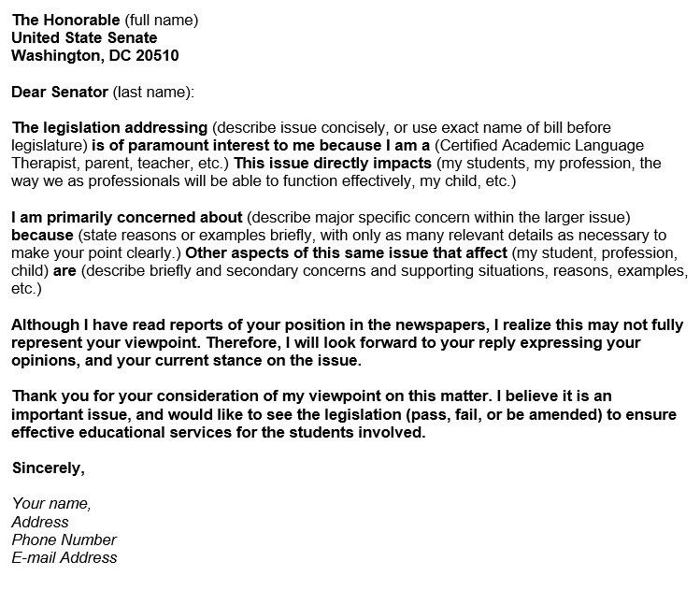Click the '(last name):' placeholder
The height and width of the screenshot is (590, 700).
(153, 92)
